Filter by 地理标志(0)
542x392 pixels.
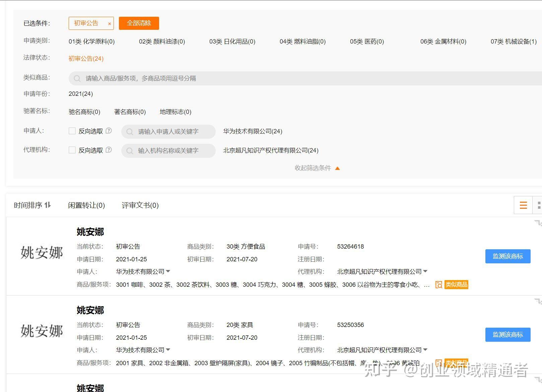pyautogui.click(x=176, y=112)
